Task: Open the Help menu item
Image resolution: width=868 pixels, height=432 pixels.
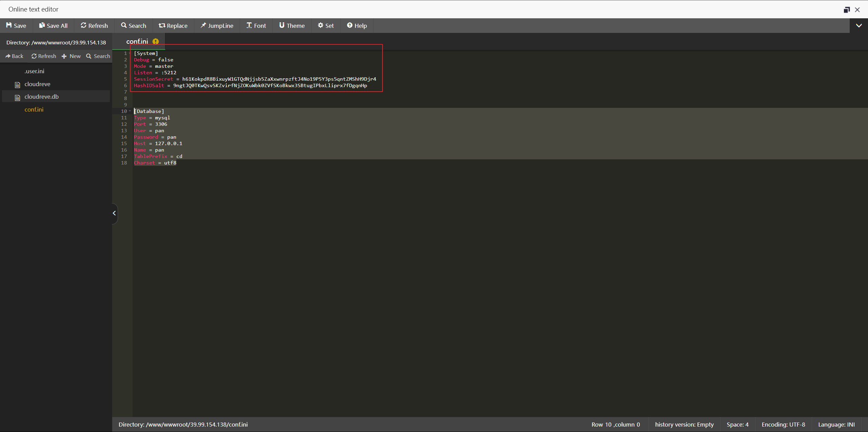Action: tap(357, 26)
